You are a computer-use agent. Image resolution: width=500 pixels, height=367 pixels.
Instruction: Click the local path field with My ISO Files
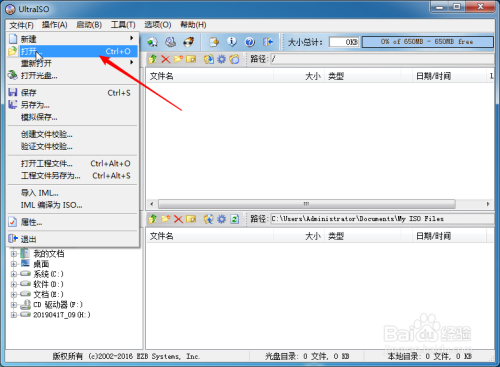382,219
